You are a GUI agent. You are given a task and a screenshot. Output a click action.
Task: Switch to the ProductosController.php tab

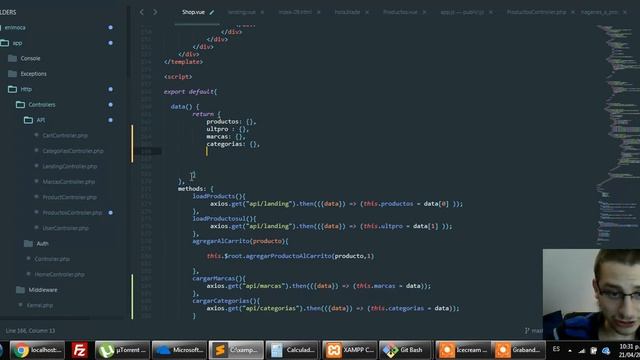click(537, 12)
